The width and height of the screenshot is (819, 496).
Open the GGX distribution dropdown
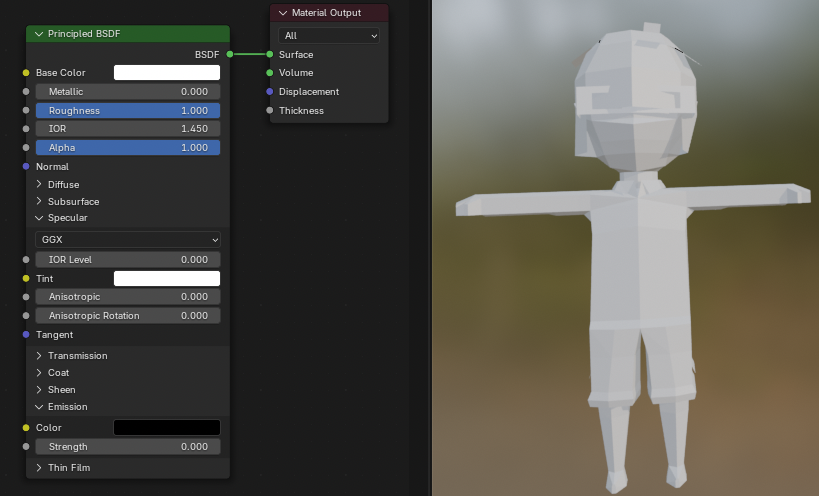128,240
